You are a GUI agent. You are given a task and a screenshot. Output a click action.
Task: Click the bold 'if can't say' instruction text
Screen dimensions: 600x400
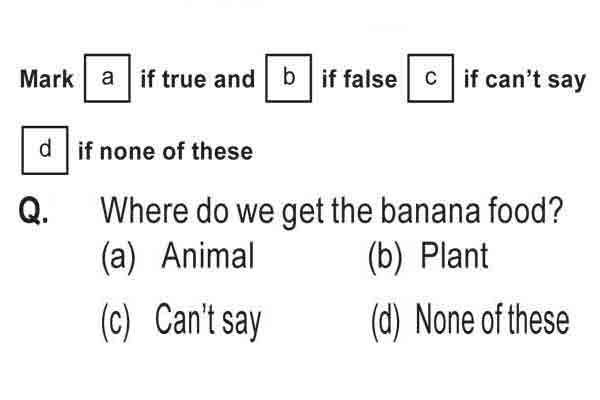[525, 80]
